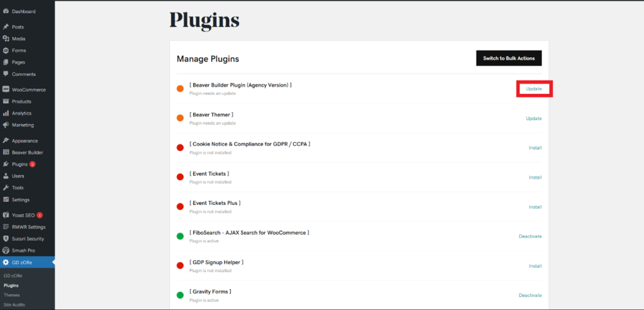Click the RMWR Settings icon

point(6,227)
